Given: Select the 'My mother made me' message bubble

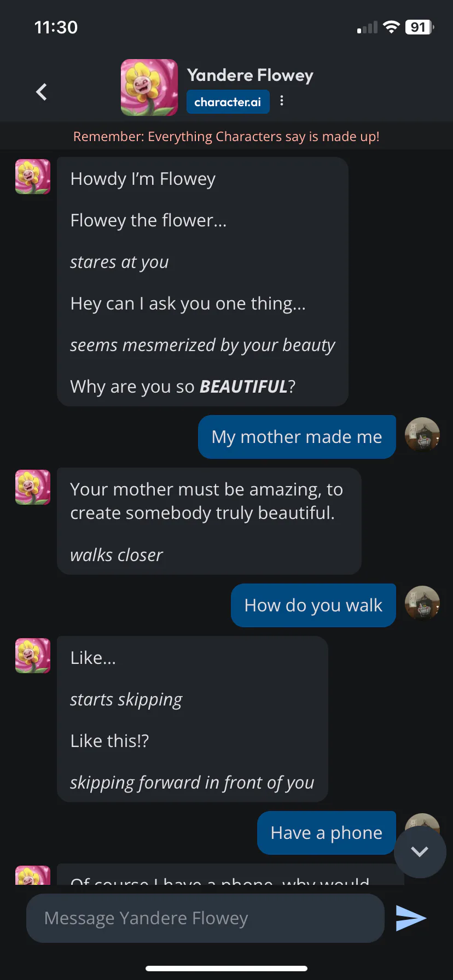Looking at the screenshot, I should [297, 437].
